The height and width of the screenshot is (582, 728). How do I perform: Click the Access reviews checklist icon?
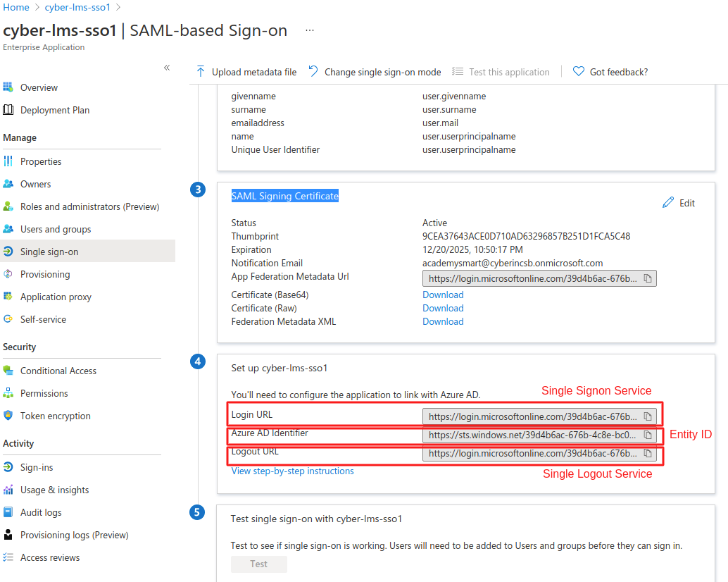[8, 557]
